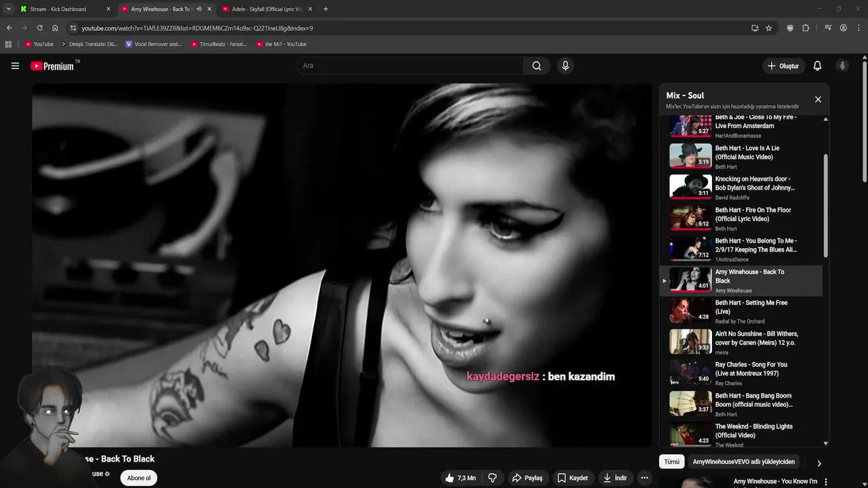Open Chrome profile icon in toolbar
The width and height of the screenshot is (868, 488).
point(843,28)
